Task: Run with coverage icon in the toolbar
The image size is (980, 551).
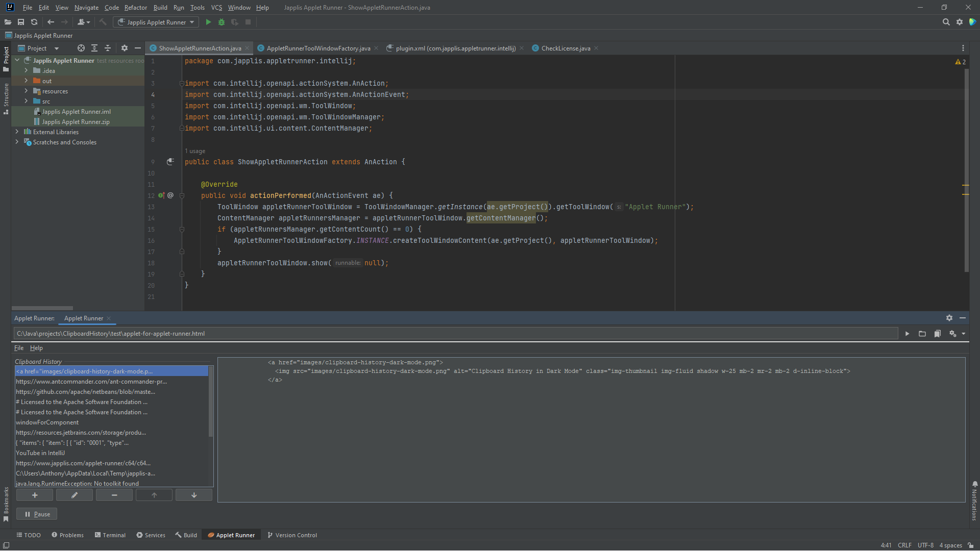Action: pyautogui.click(x=235, y=22)
